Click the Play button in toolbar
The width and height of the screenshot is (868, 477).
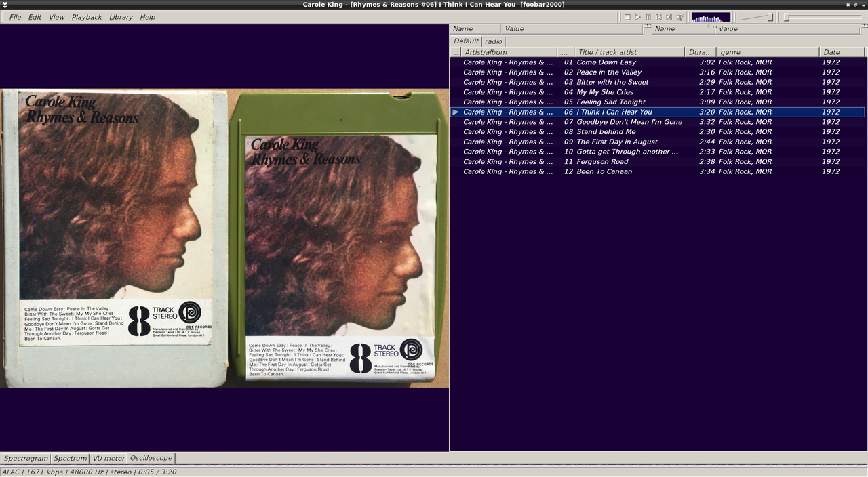(637, 17)
